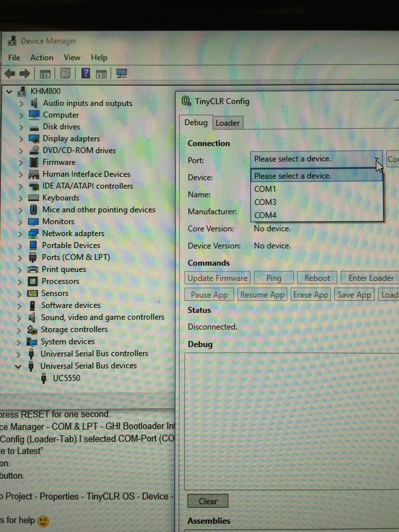Screen dimensions: 399x532
Task: Click inside the Debug output text area
Action: [x=291, y=421]
